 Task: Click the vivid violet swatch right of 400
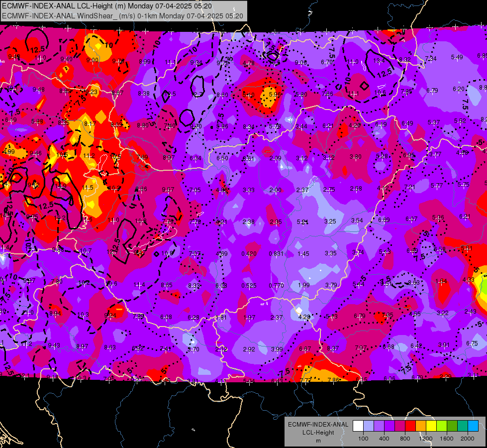(x=390, y=426)
